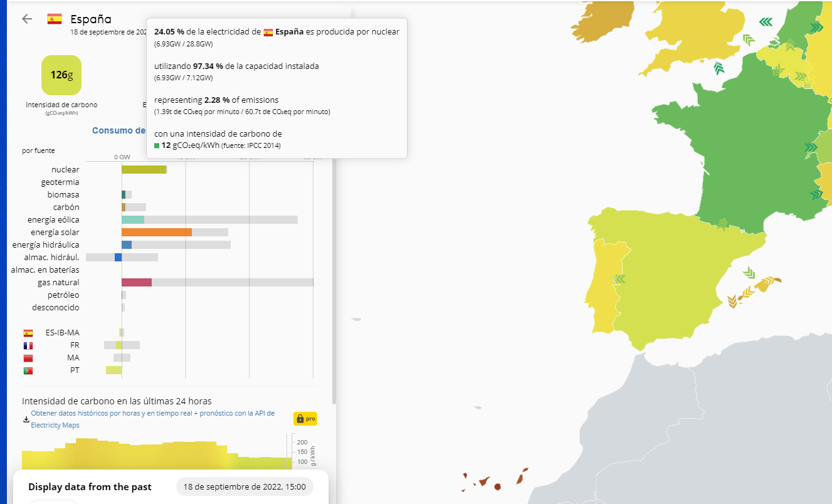832x504 pixels.
Task: Click the gas natural red bar
Action: [137, 282]
